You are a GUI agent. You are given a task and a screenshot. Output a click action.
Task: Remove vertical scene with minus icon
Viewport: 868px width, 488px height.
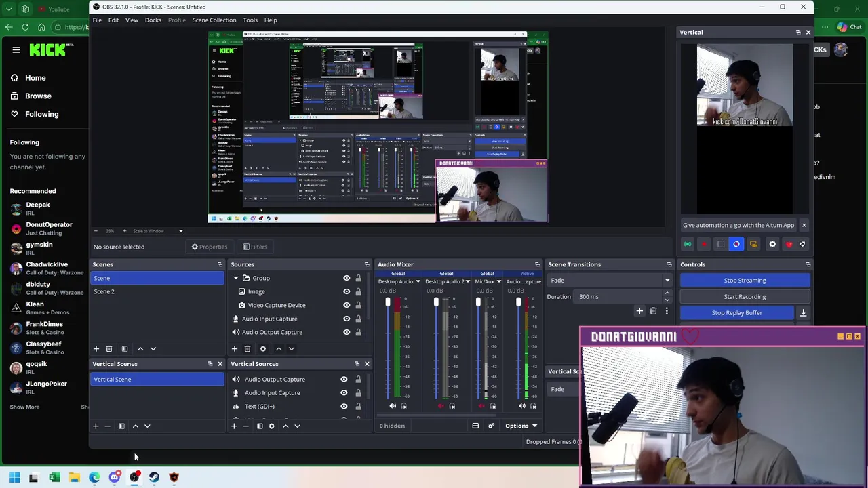point(107,426)
